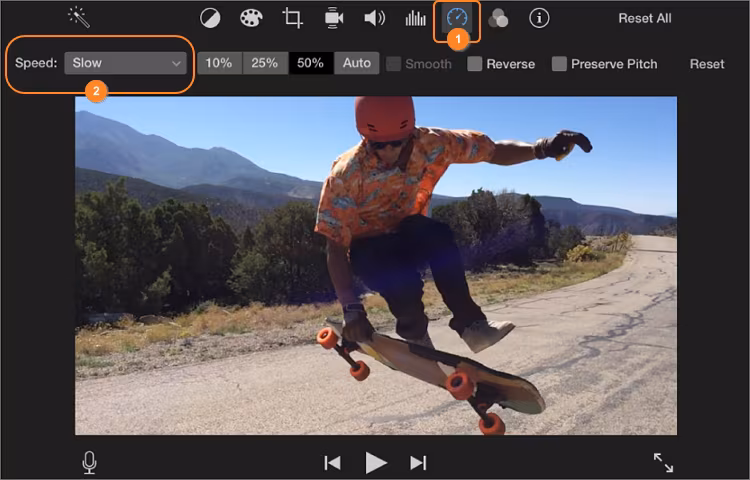This screenshot has width=750, height=480.
Task: Choose the Auto speed option
Action: (357, 63)
